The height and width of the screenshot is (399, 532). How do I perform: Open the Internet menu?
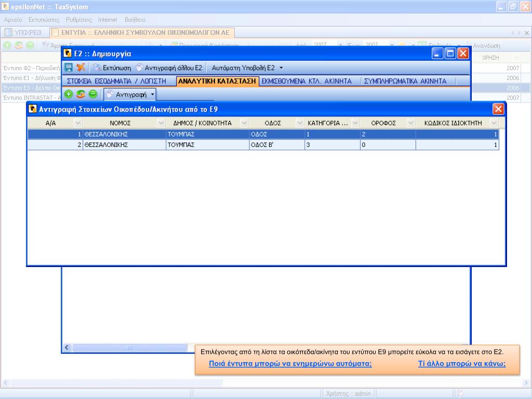(108, 20)
